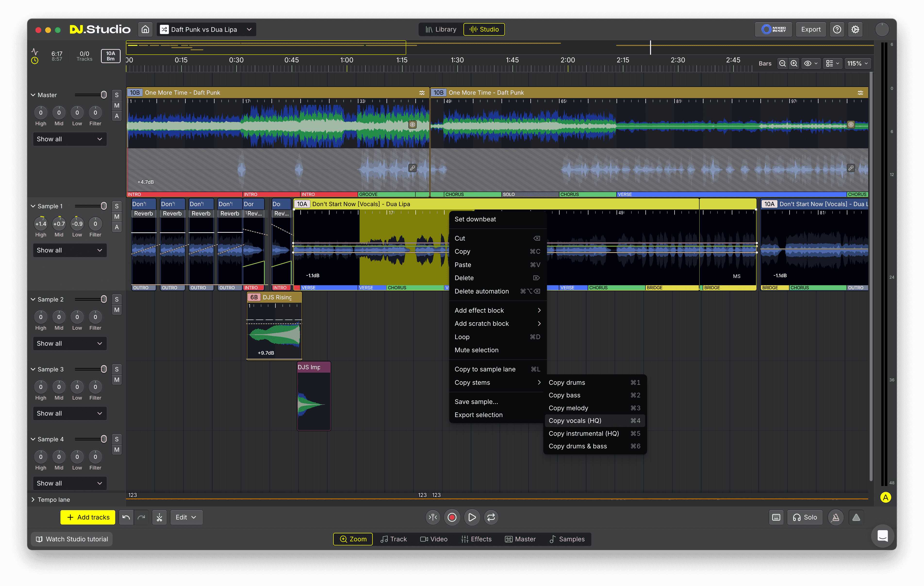
Task: Open transition icon on first One More Time clip
Action: coord(422,92)
